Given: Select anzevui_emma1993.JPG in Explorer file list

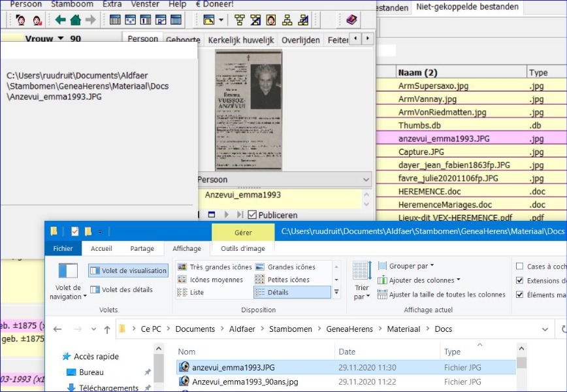Looking at the screenshot, I should pos(233,367).
